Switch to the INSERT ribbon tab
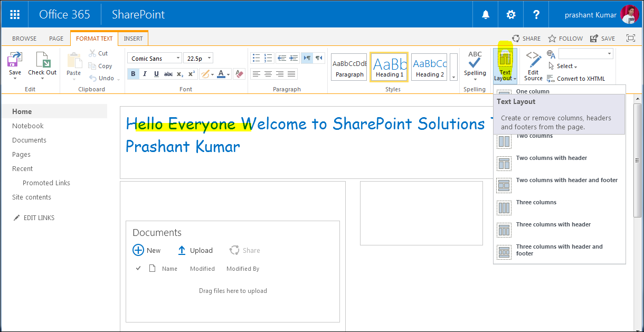Screen dimensions: 644x332 (x=133, y=39)
